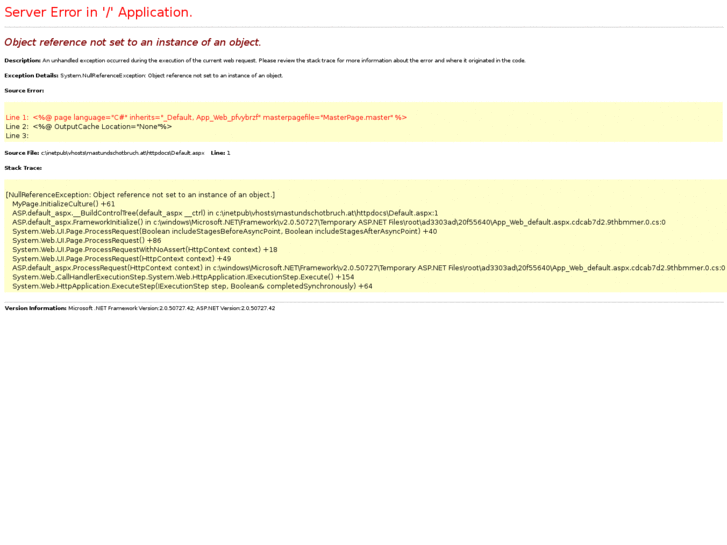This screenshot has height=545, width=727.
Task: Click the 'System.NullReferenceException' exception details text
Action: pyautogui.click(x=172, y=76)
